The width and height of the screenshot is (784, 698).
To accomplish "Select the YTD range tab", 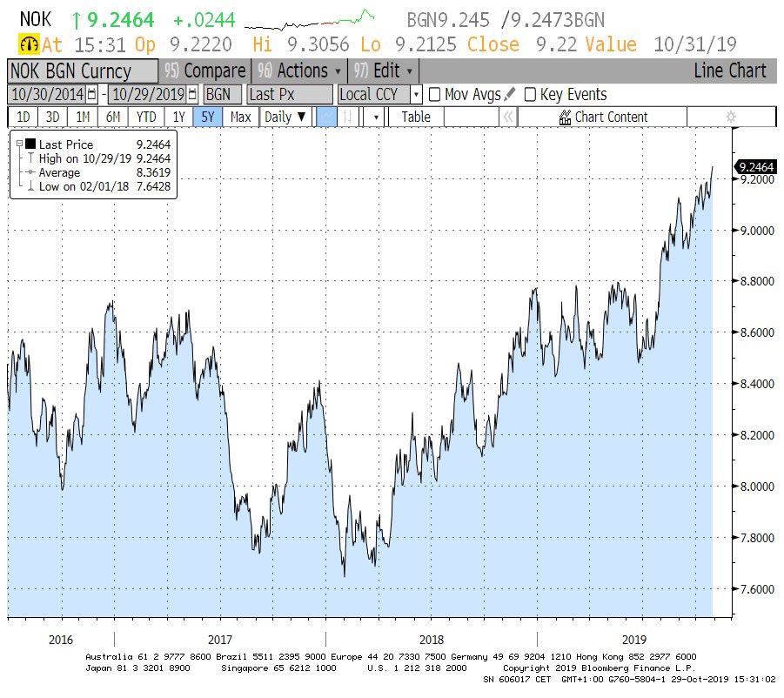I will (146, 117).
